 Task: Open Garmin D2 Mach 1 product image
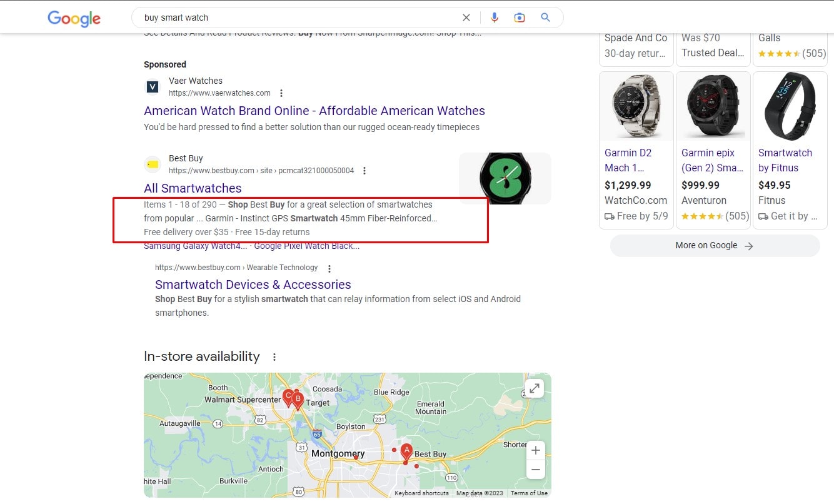636,106
